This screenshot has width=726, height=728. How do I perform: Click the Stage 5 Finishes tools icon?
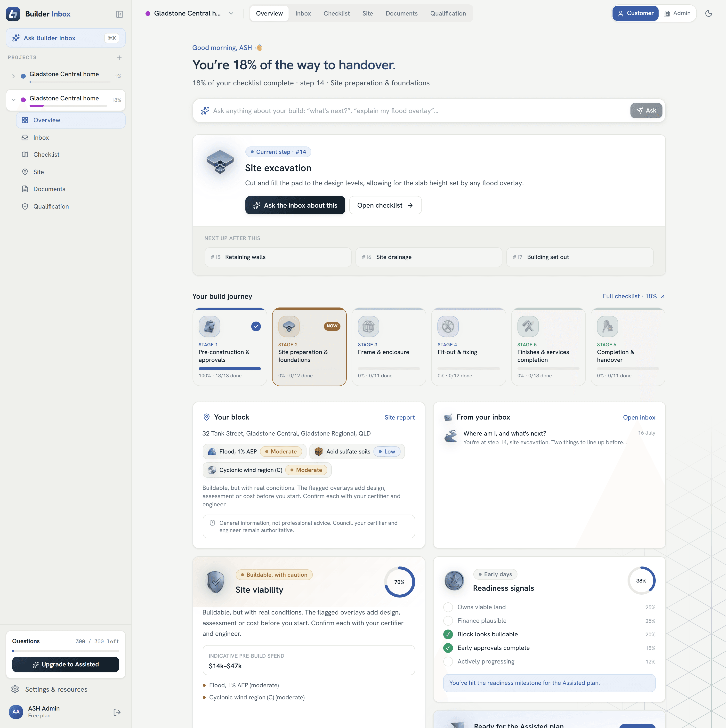point(528,326)
